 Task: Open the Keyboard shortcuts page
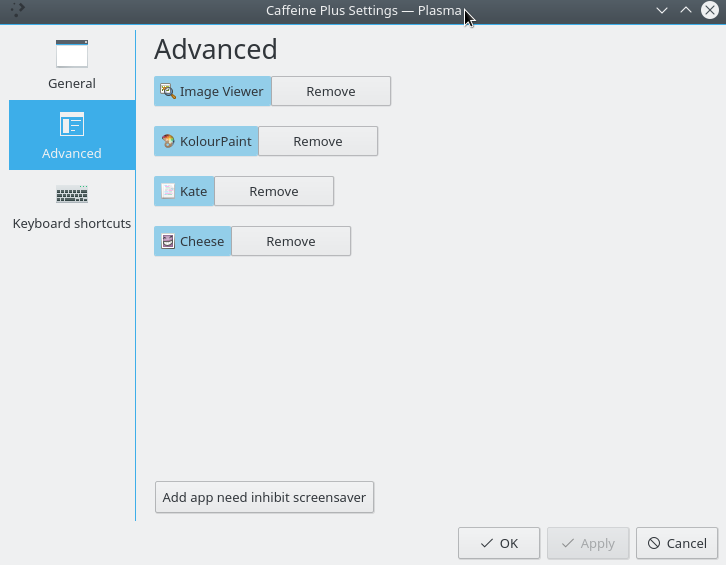pos(72,205)
